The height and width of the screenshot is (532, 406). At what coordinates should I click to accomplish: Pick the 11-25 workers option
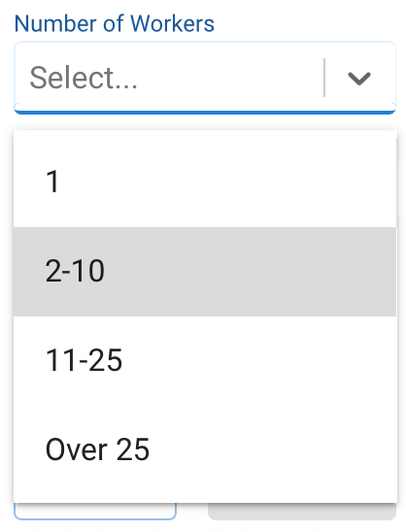pos(205,361)
